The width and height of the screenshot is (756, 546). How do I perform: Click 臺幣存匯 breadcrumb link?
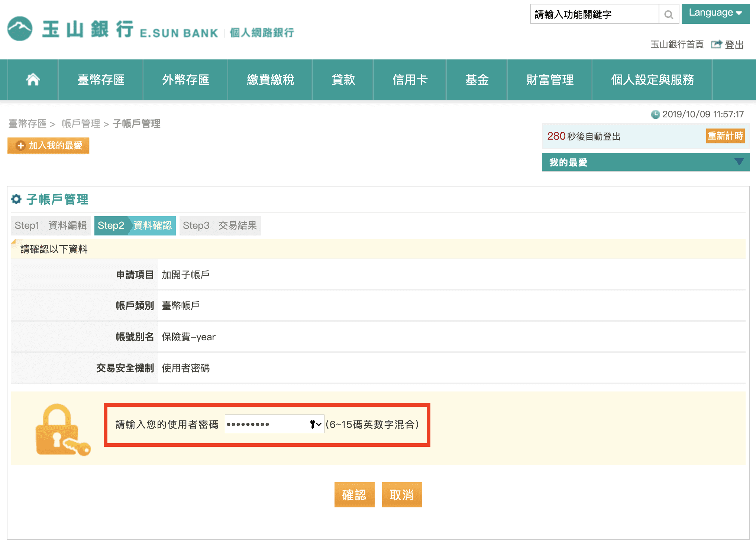pyautogui.click(x=28, y=124)
